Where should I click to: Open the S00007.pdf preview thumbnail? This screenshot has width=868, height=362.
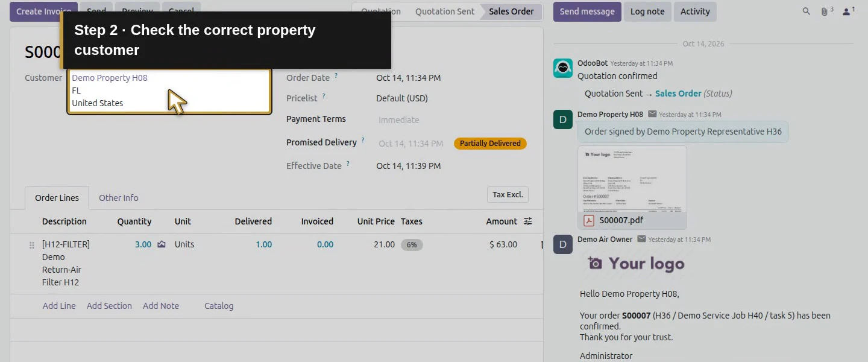(x=632, y=179)
